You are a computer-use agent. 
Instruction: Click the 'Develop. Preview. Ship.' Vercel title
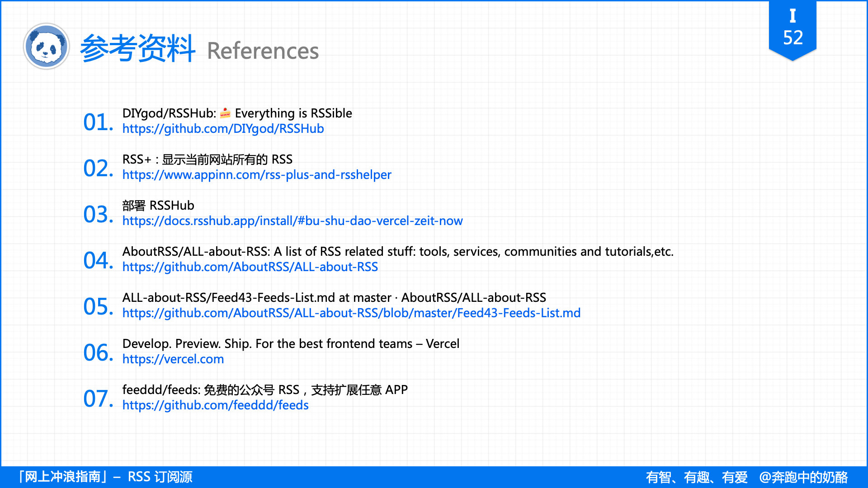tap(291, 344)
